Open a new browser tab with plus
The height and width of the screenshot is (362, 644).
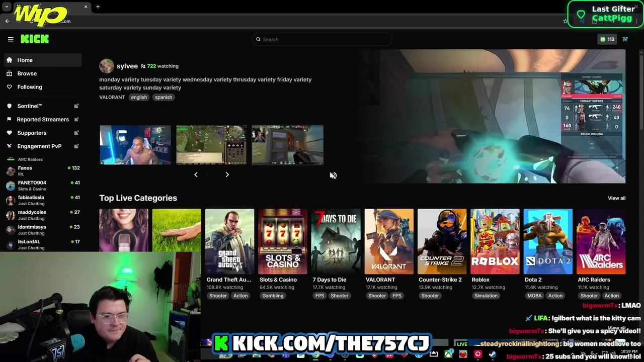(98, 7)
